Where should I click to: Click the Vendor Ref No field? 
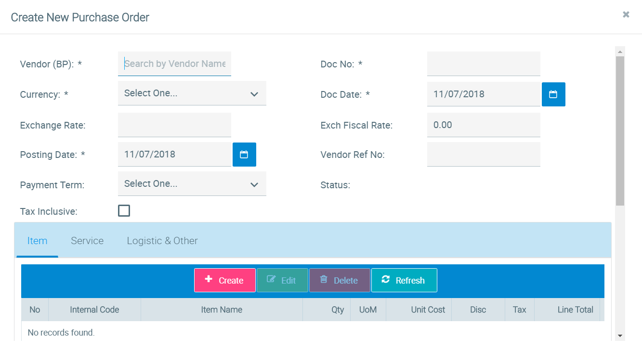point(483,154)
